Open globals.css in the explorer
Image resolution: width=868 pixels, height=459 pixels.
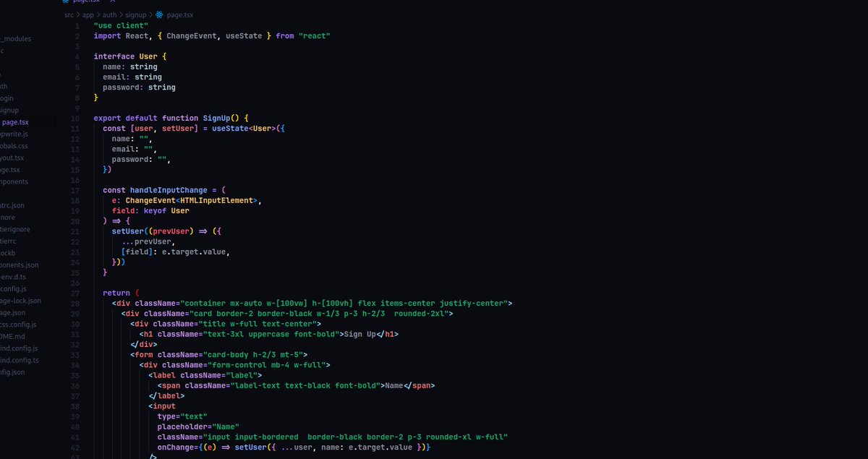pos(14,146)
